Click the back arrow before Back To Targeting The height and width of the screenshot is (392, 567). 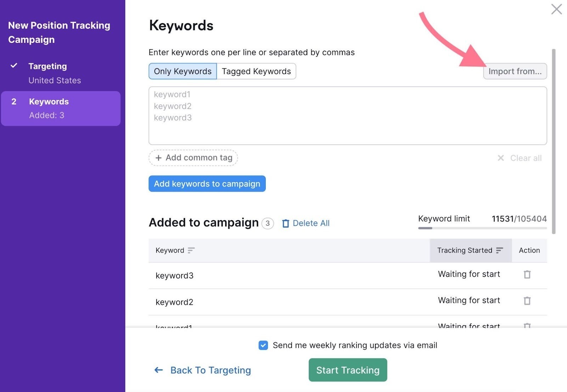point(158,370)
